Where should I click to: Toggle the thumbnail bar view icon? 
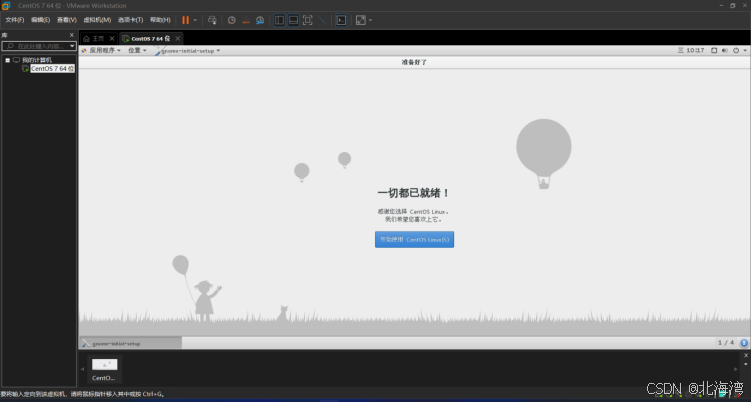coord(294,20)
